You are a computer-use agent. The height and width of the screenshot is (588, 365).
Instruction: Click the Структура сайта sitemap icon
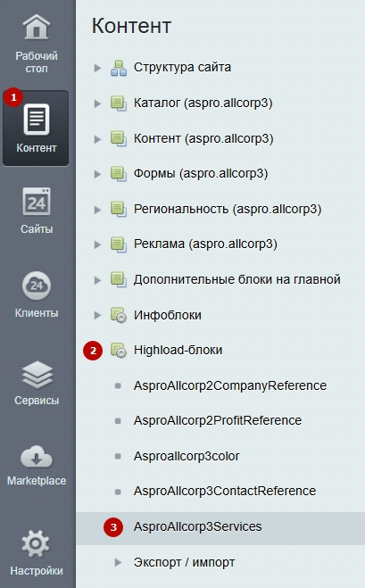pyautogui.click(x=119, y=68)
